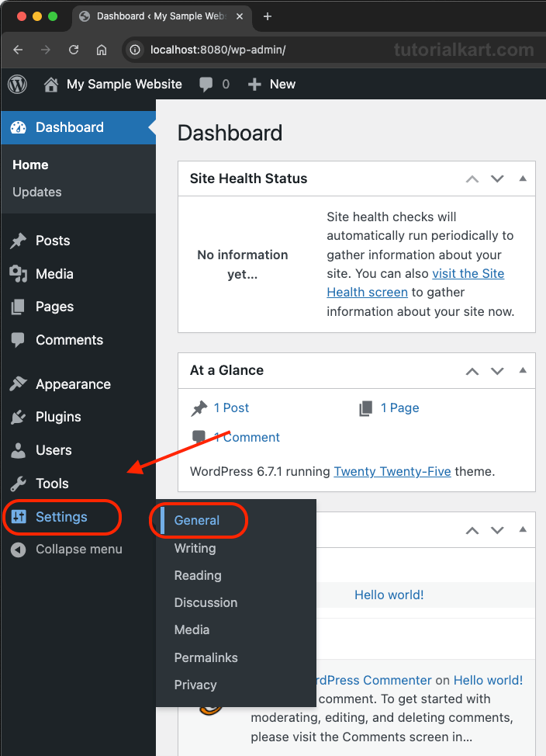Click the browser home button
The width and height of the screenshot is (546, 756).
[101, 50]
